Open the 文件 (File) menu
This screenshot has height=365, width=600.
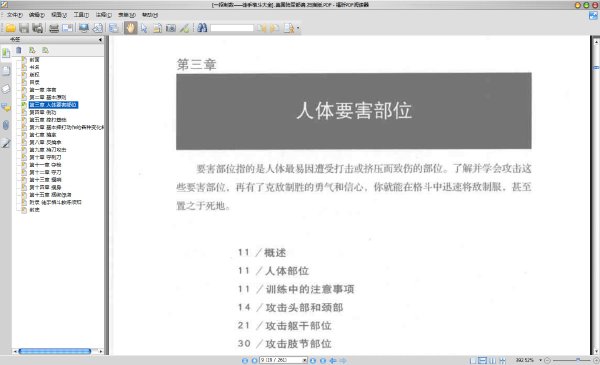point(15,15)
